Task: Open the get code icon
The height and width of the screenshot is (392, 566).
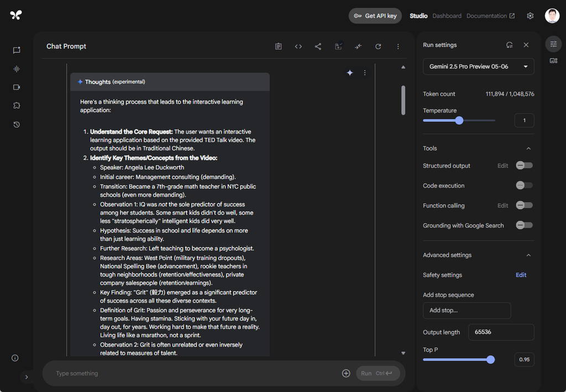Action: pyautogui.click(x=298, y=46)
